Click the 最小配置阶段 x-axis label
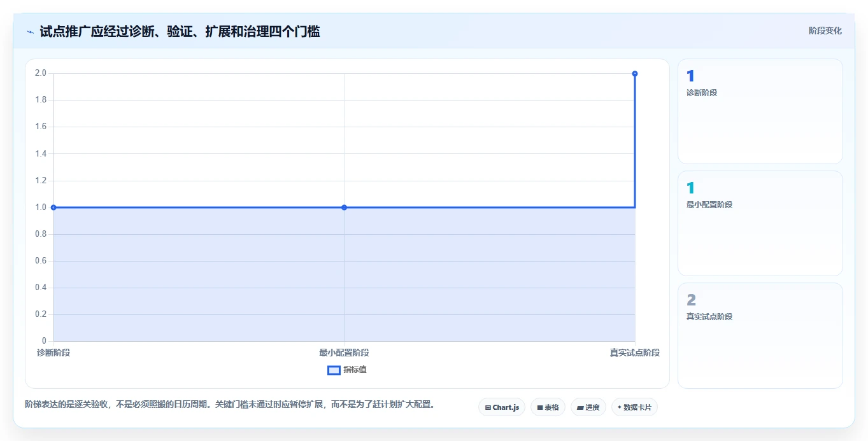Image resolution: width=868 pixels, height=441 pixels. point(344,353)
